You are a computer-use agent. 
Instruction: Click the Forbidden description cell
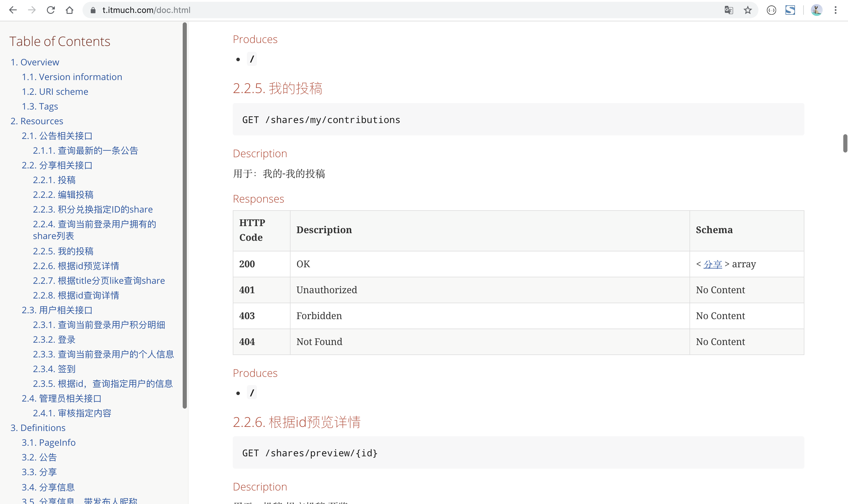(x=490, y=316)
